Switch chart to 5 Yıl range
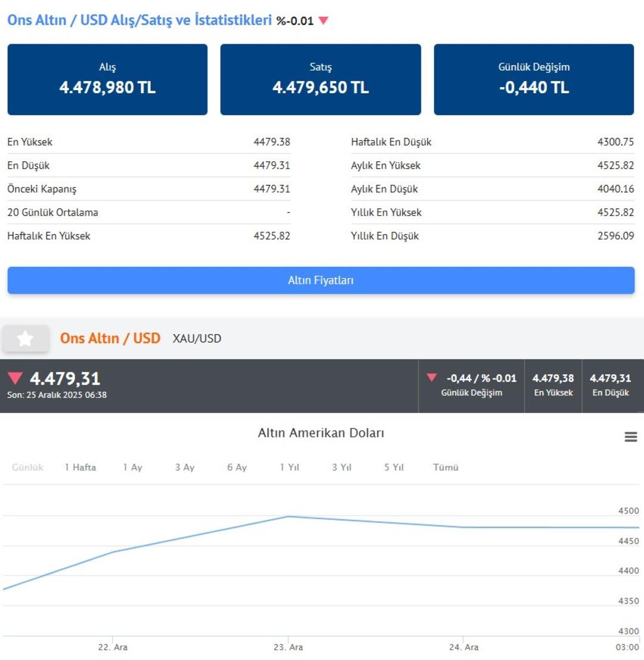The image size is (644, 660). [x=394, y=467]
